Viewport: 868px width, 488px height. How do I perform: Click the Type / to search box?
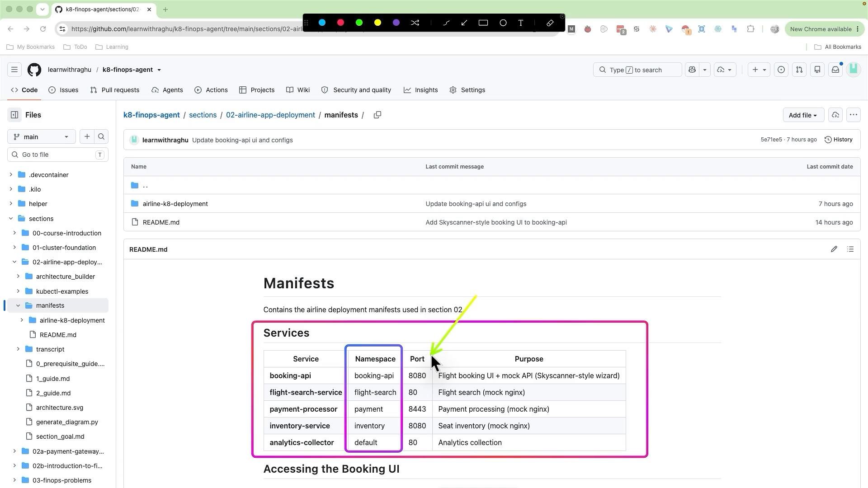tap(637, 70)
